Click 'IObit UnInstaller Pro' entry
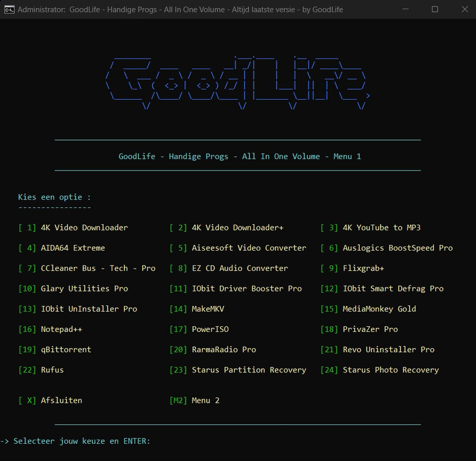The height and width of the screenshot is (461, 476). [x=78, y=309]
